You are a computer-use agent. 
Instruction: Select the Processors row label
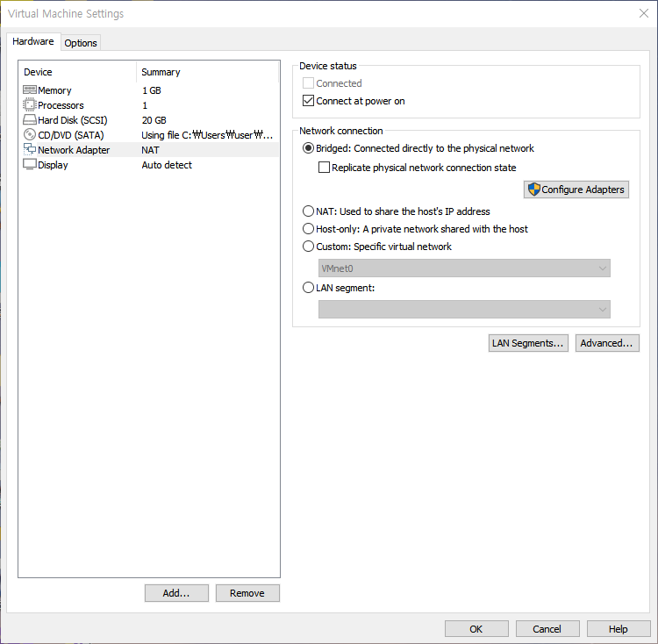(61, 105)
